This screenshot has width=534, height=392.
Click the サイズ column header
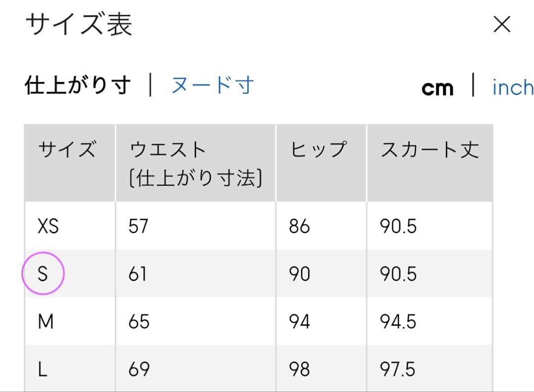click(67, 149)
